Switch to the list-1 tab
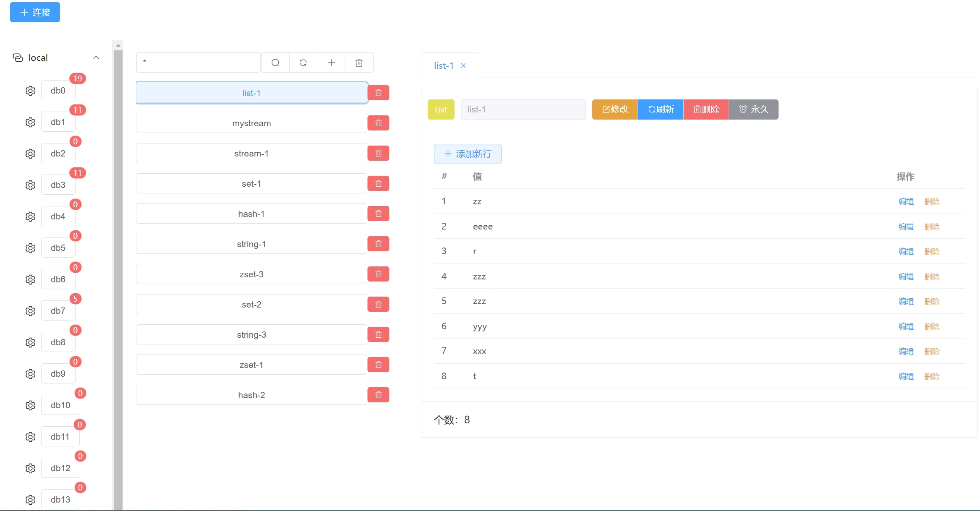 pos(443,65)
